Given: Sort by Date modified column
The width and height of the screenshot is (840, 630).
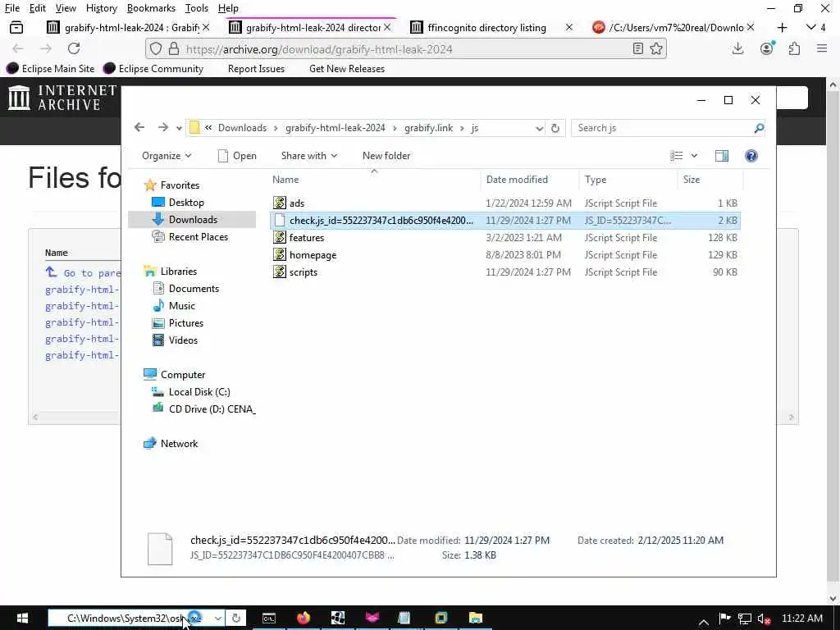Looking at the screenshot, I should (x=529, y=180).
